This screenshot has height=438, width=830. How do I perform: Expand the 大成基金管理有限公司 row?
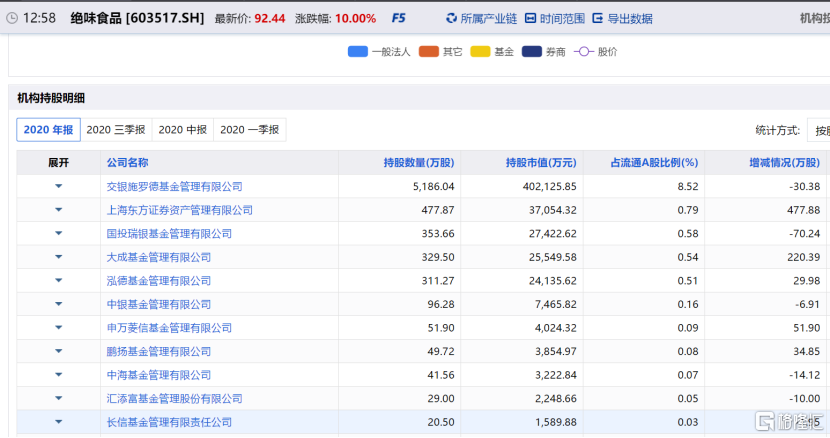pyautogui.click(x=59, y=257)
